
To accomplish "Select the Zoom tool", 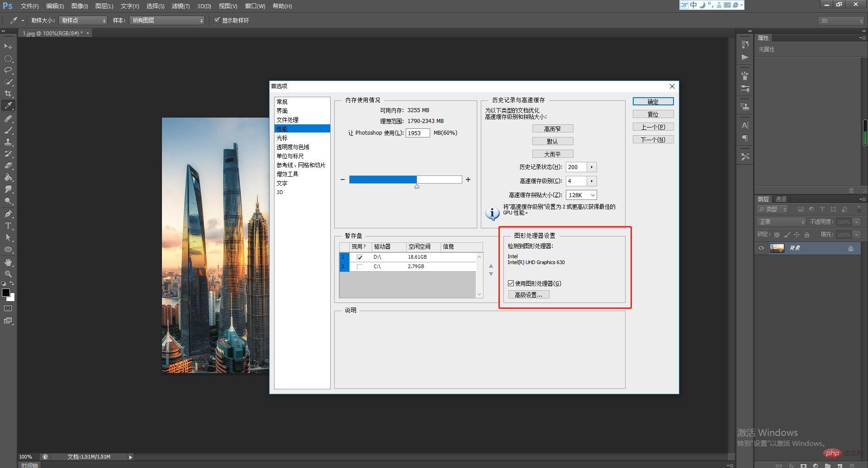I will point(8,274).
